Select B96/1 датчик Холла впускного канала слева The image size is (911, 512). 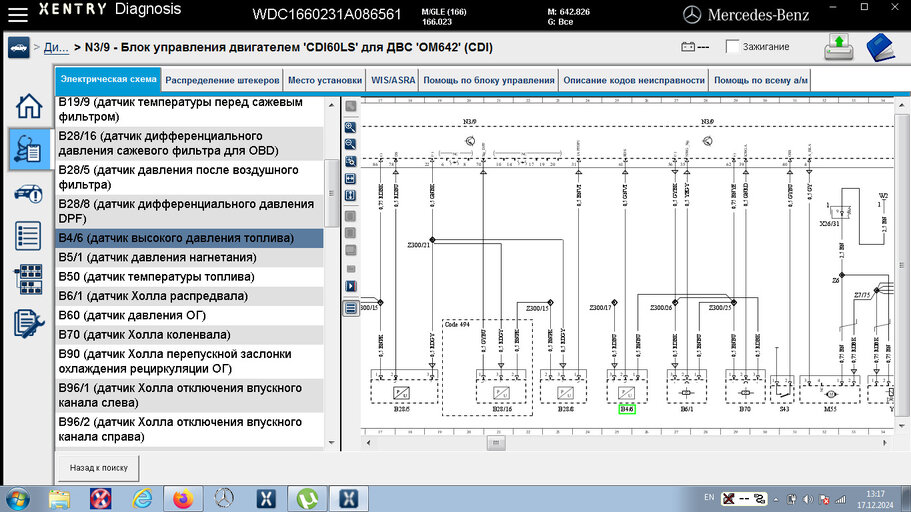[x=190, y=396]
